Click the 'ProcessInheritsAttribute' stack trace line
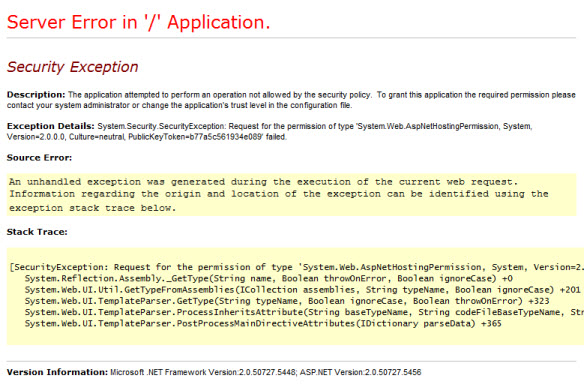Screen dimensions: 584x390 [304, 312]
